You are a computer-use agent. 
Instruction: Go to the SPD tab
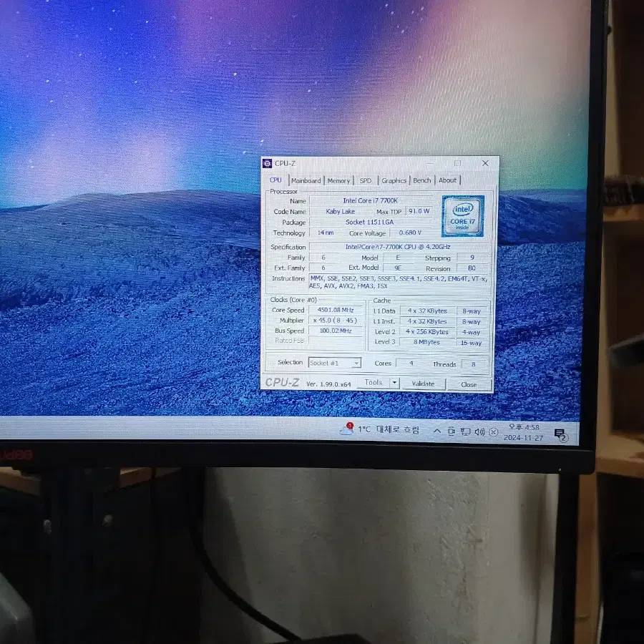tap(366, 180)
